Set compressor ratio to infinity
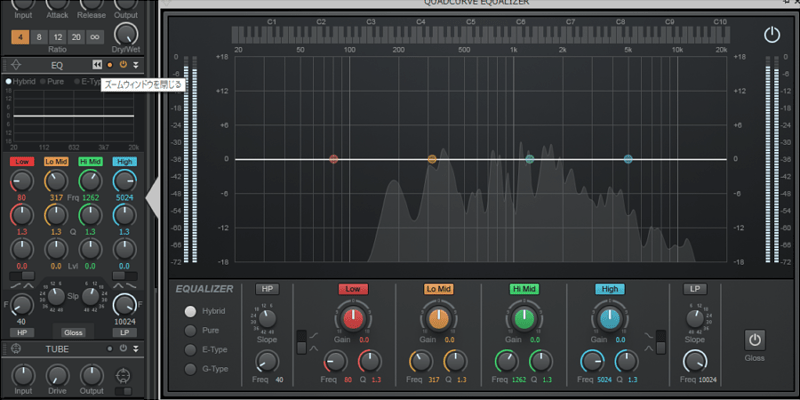800x400 pixels. 94,37
